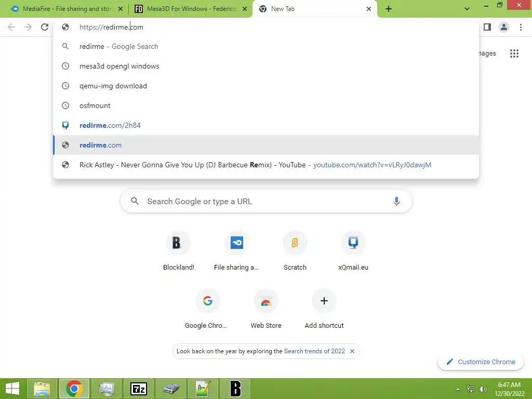Switch to the Mesa3D For Windows tab
Viewport: 532px width, 399px height.
[x=191, y=9]
